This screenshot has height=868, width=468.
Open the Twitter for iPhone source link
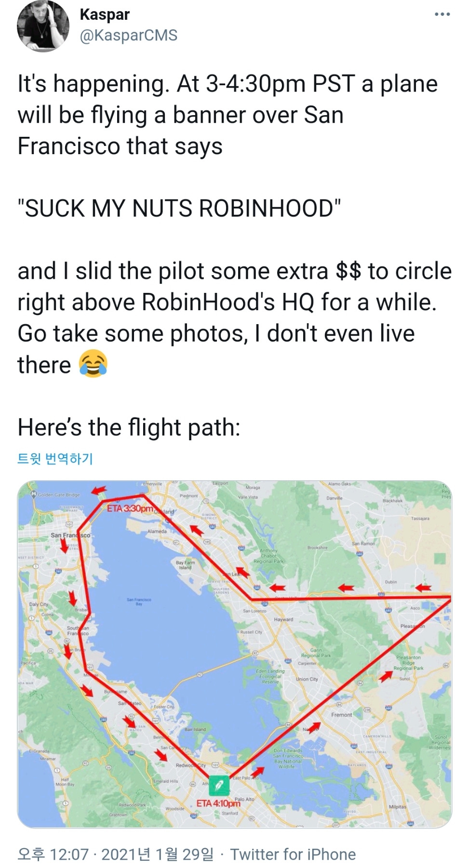point(293,855)
